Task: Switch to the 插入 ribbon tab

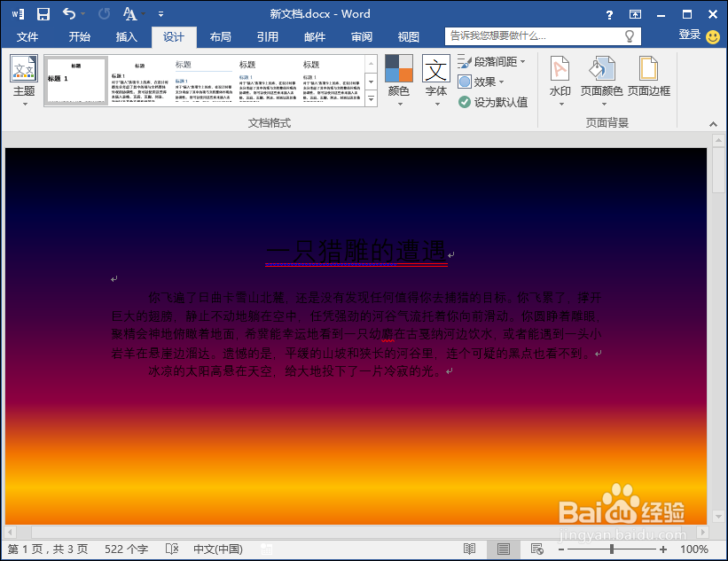Action: (125, 36)
